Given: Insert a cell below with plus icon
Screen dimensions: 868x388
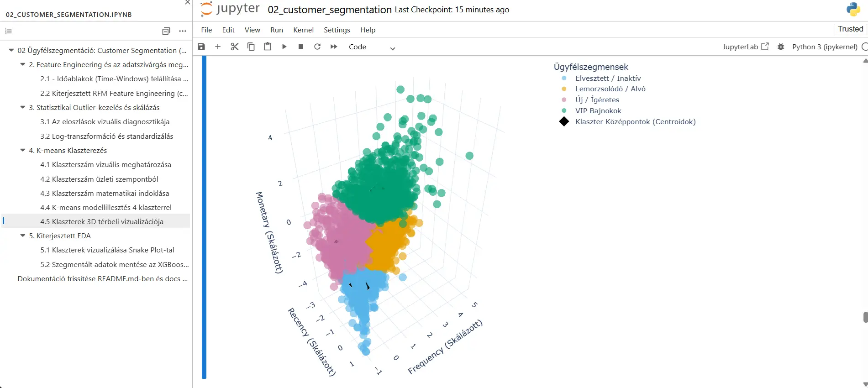Looking at the screenshot, I should tap(218, 47).
